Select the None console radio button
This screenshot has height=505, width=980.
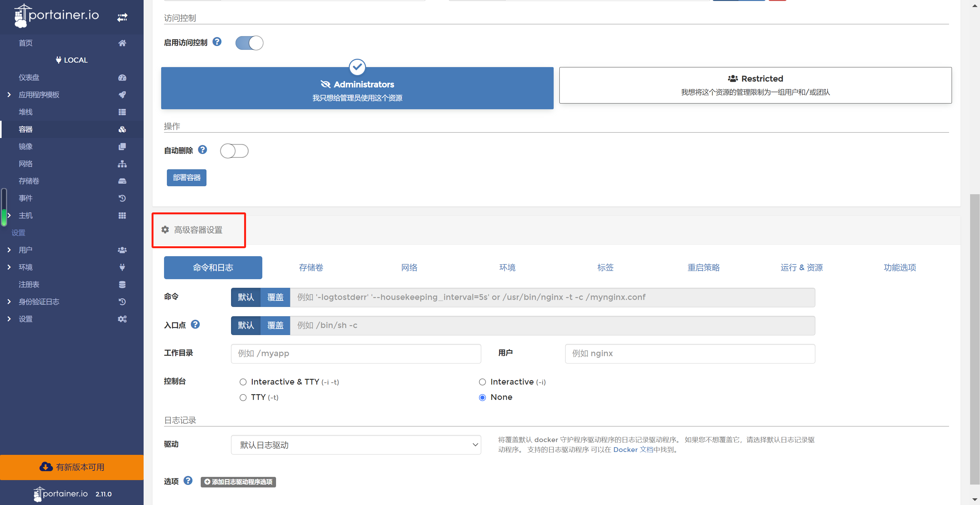click(x=483, y=398)
